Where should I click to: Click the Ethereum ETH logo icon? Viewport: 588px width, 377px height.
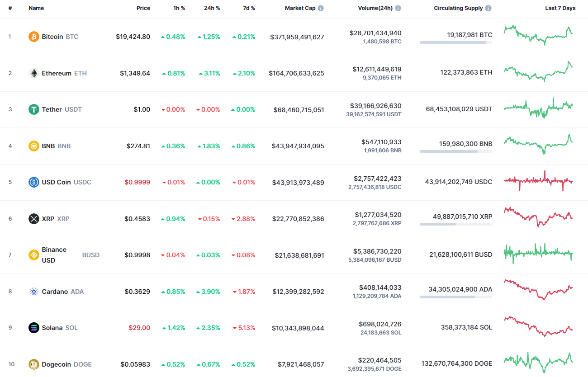click(34, 73)
